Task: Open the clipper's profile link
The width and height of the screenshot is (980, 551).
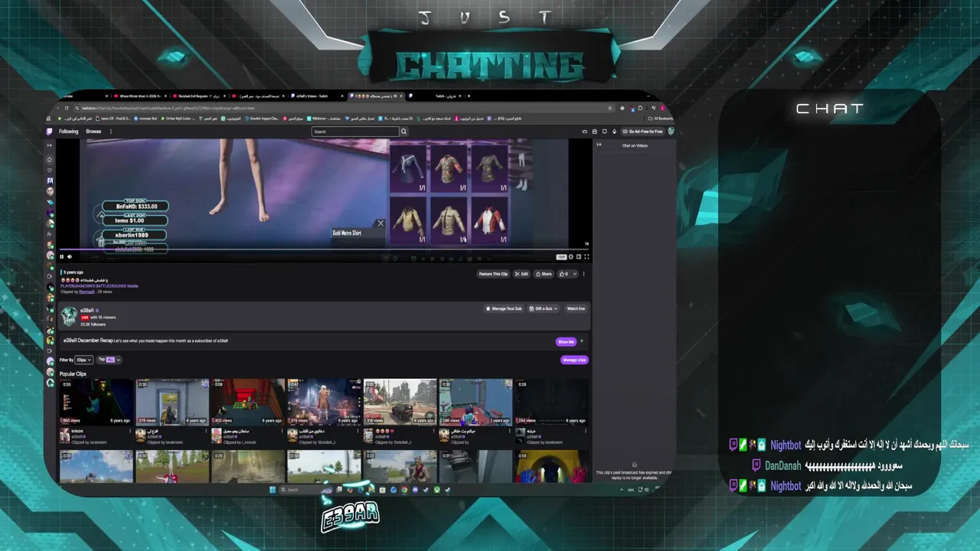Action: 87,292
